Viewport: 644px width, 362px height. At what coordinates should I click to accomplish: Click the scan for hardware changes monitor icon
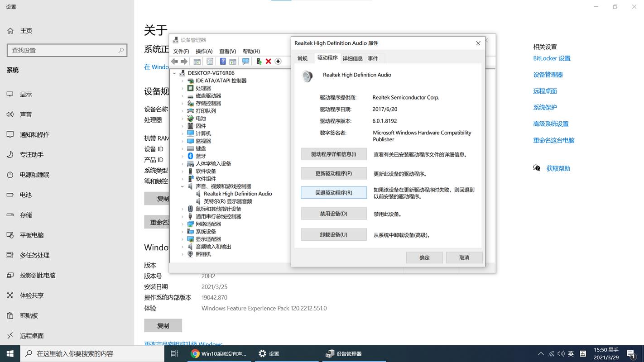pos(246,62)
